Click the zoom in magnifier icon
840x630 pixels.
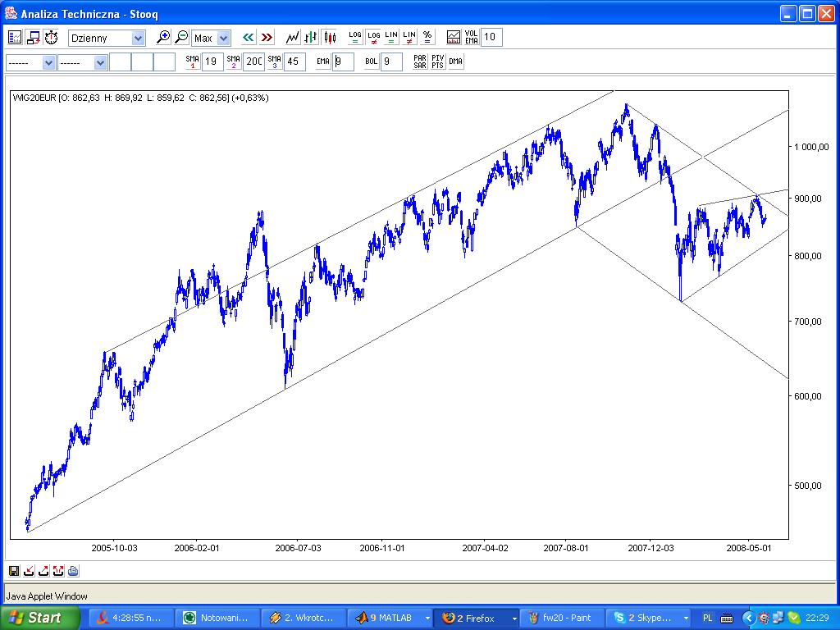point(163,38)
